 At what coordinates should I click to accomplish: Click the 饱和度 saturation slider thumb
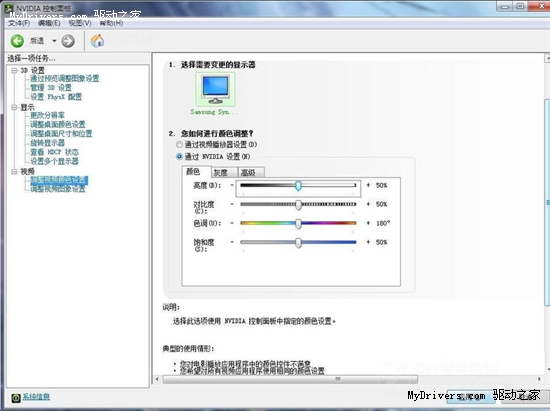tap(298, 243)
